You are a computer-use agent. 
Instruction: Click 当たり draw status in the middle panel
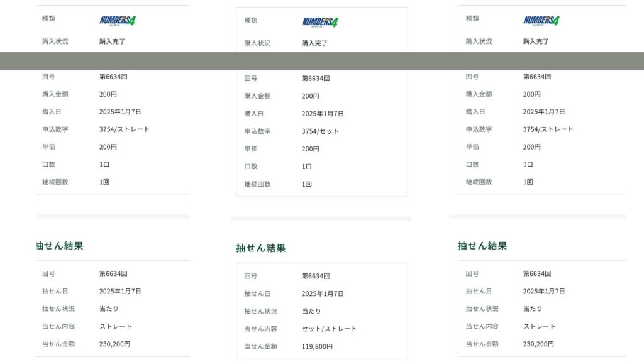point(311,311)
